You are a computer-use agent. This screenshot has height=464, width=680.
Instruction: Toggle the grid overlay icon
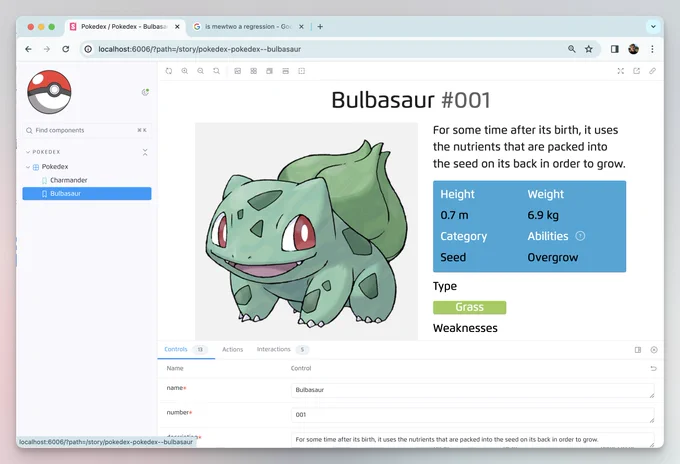tap(254, 71)
